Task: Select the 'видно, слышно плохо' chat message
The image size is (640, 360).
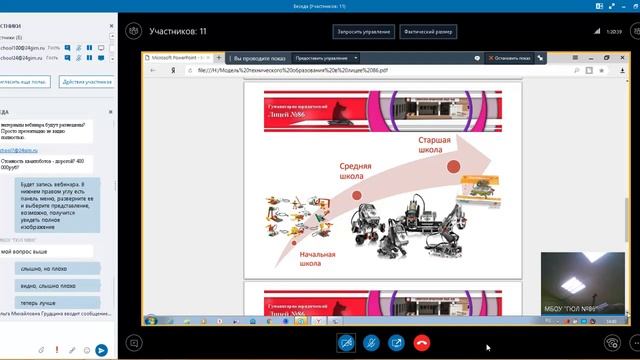Action: (58, 286)
